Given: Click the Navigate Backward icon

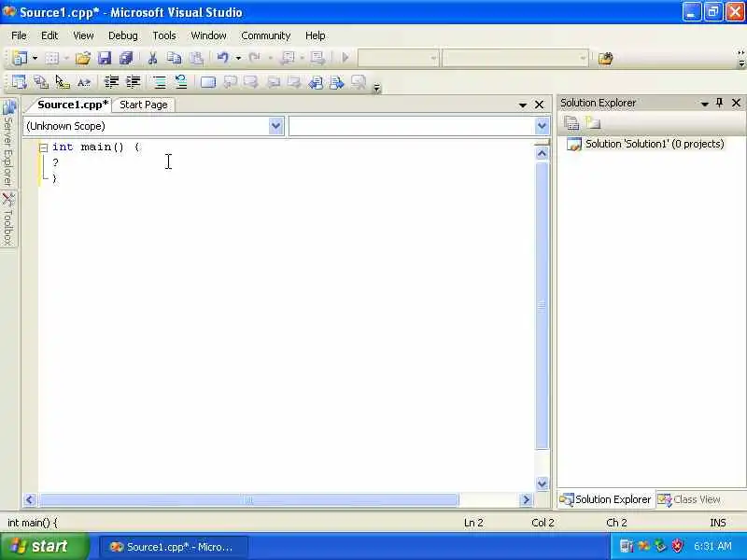Looking at the screenshot, I should coord(288,58).
